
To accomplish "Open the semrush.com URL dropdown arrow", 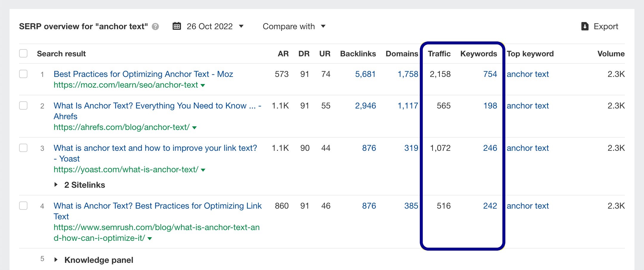I will pyautogui.click(x=150, y=238).
